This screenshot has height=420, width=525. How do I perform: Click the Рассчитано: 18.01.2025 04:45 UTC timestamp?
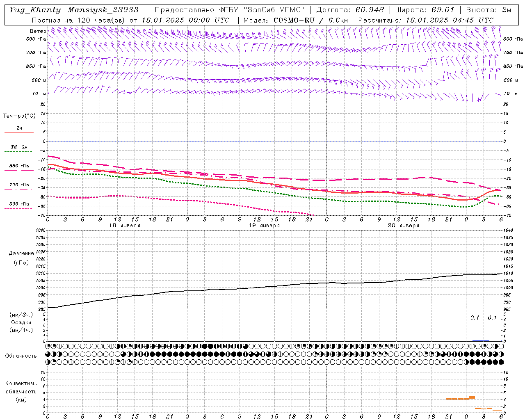[426, 20]
